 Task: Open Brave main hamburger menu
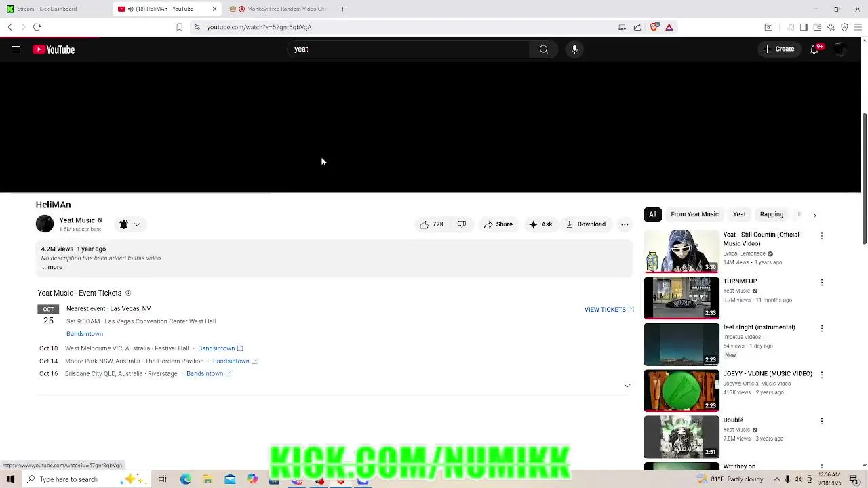(x=859, y=27)
